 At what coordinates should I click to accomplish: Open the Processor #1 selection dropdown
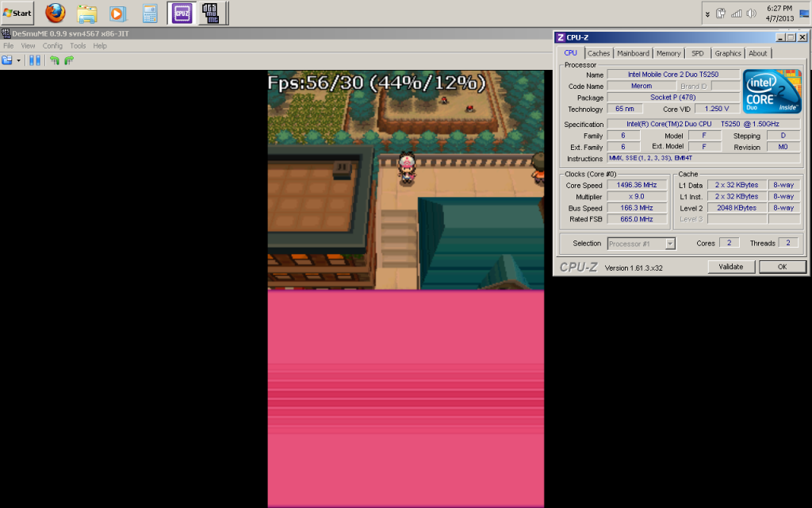click(x=641, y=244)
